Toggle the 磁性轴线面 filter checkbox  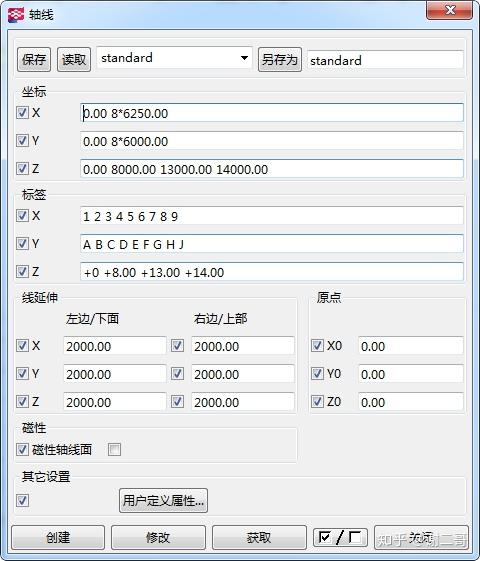[x=23, y=449]
